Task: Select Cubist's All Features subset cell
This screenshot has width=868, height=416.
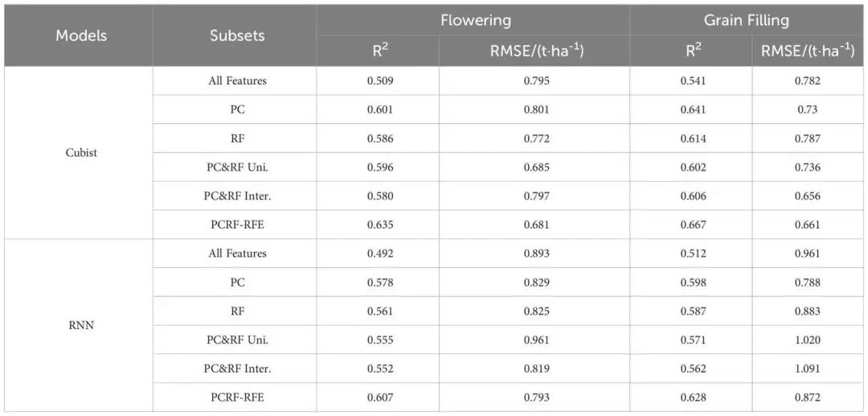Action: click(237, 80)
